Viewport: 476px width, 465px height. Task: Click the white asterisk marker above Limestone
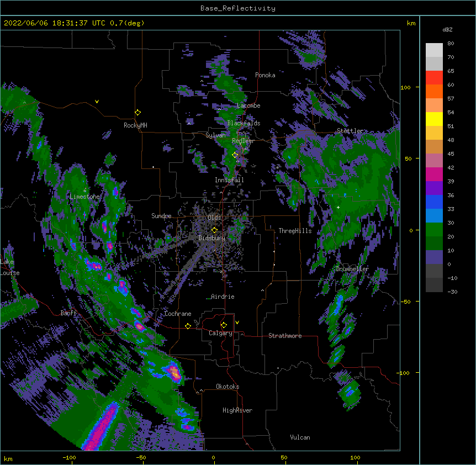coord(84,191)
